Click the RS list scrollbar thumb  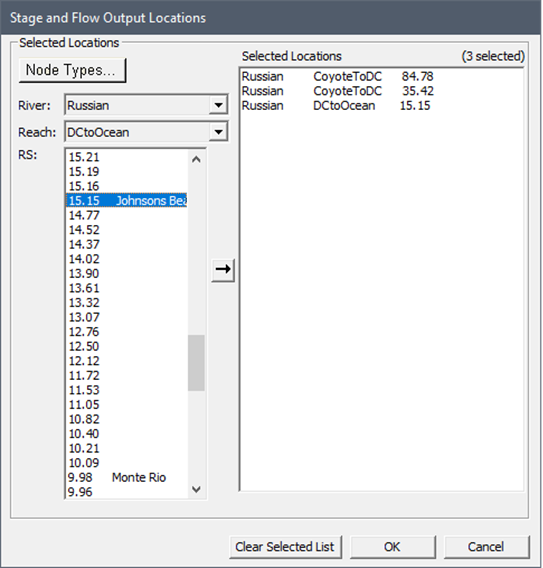point(196,363)
